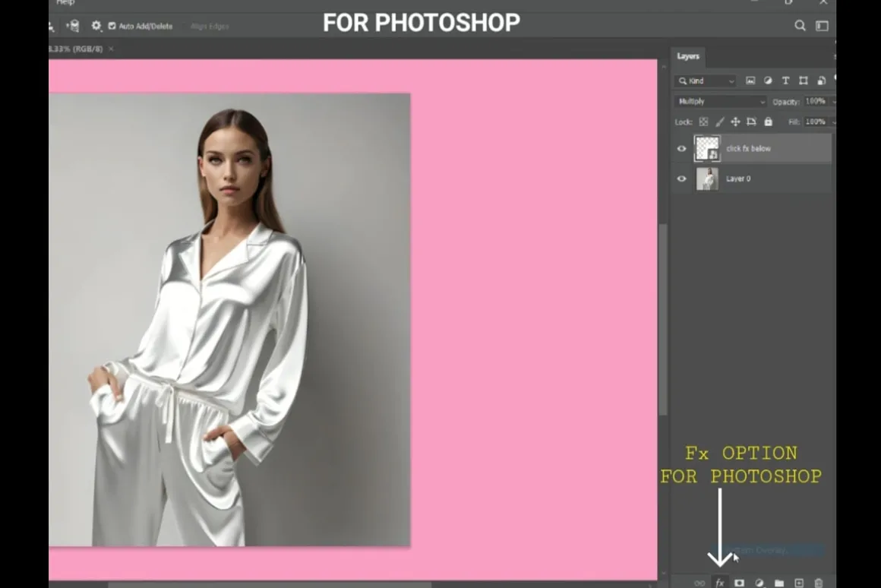This screenshot has width=881, height=588.
Task: Open the gear path options
Action: 96,26
